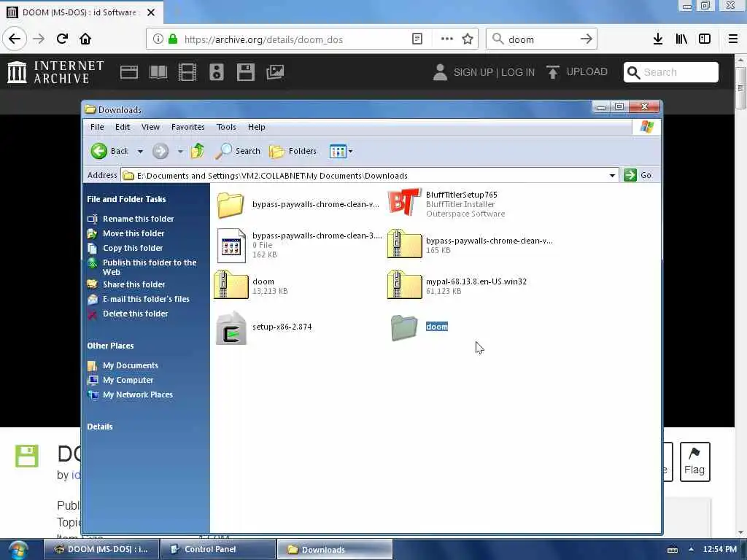Image resolution: width=747 pixels, height=560 pixels.
Task: Open My Computer in Other Places
Action: click(x=128, y=380)
